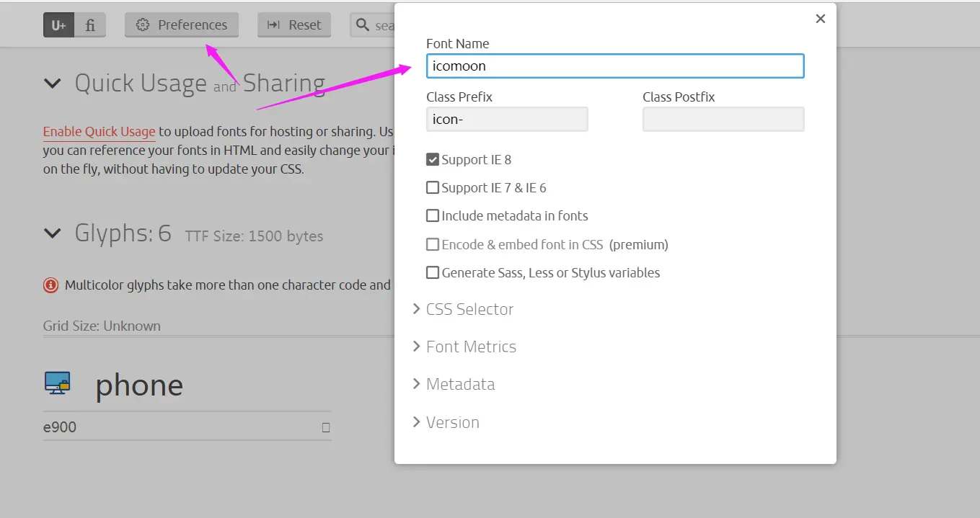Click the Reset button
Screen dimensions: 980x518
coord(294,24)
